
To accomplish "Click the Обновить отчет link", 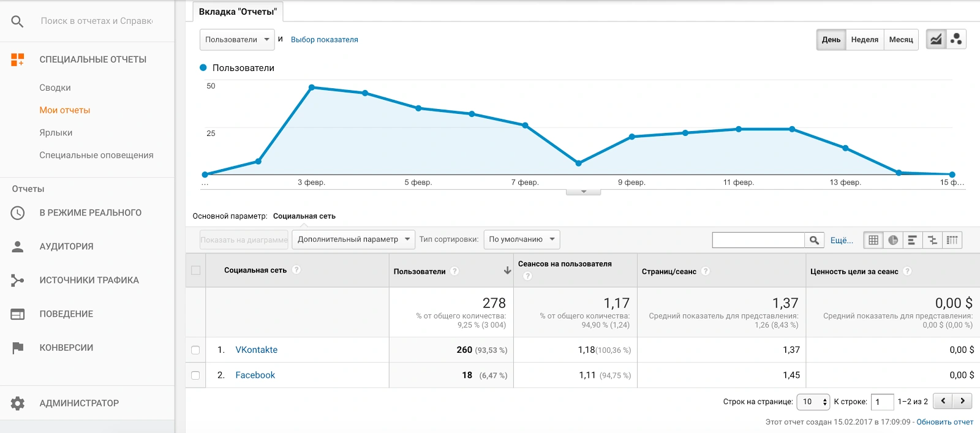I will [944, 422].
